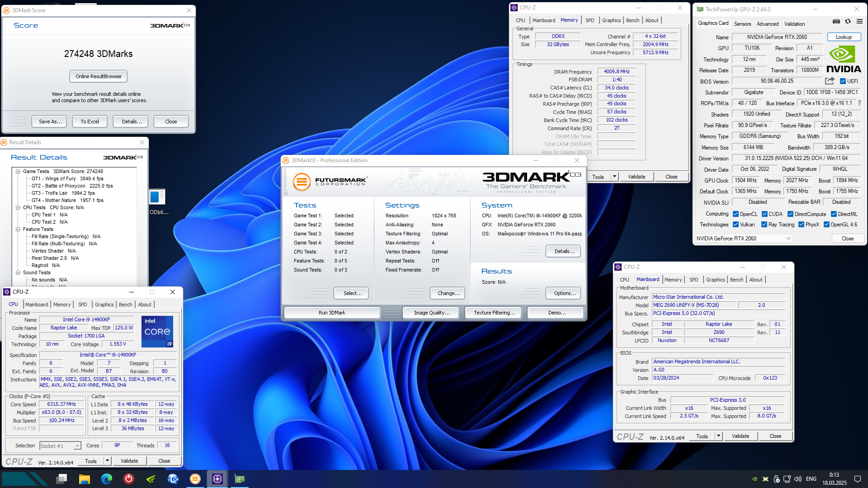Screen dimensions: 868x488
Task: Open Tools dropdown arrow in CPU-Z CPU window
Action: [x=107, y=461]
